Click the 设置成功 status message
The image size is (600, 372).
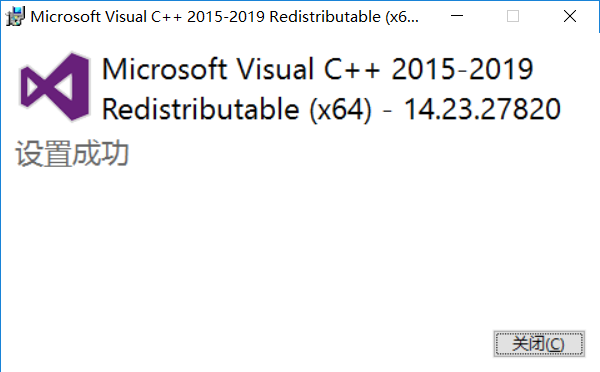72,153
